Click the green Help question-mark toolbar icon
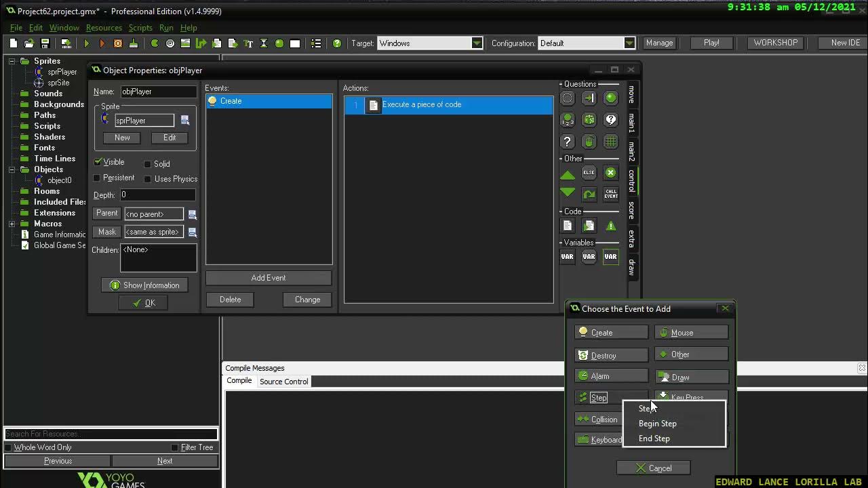The image size is (868, 488). (337, 43)
